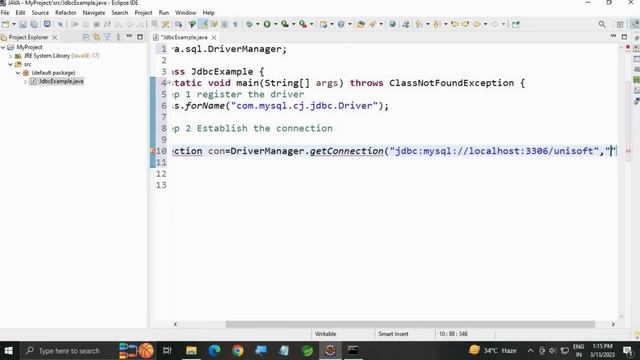Open the Edit menu
640x360 pixels.
[20, 13]
